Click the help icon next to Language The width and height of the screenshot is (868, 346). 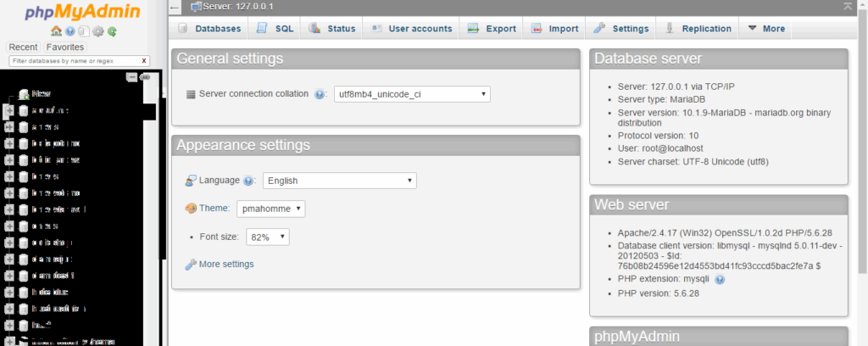point(248,181)
